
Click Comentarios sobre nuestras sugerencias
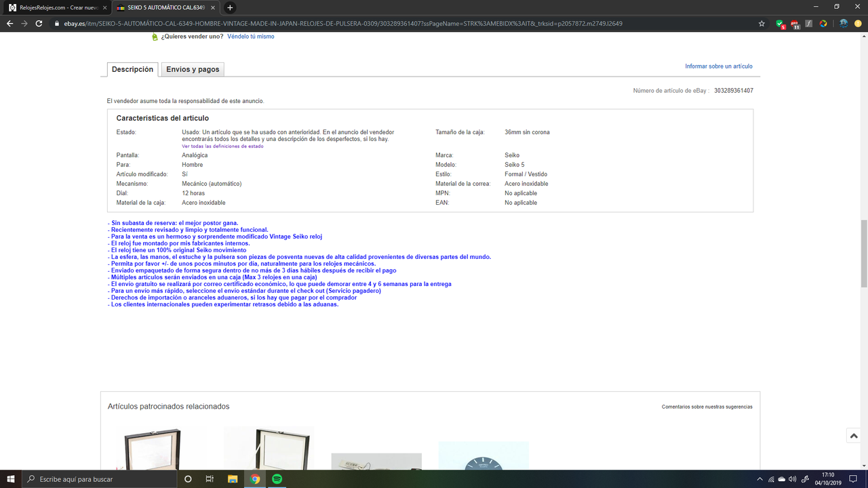(707, 407)
